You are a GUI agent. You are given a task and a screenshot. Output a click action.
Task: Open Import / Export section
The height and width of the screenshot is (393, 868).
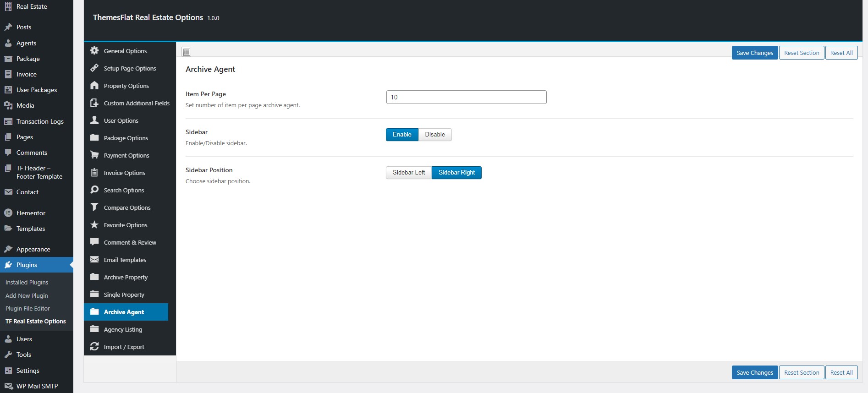[130, 347]
